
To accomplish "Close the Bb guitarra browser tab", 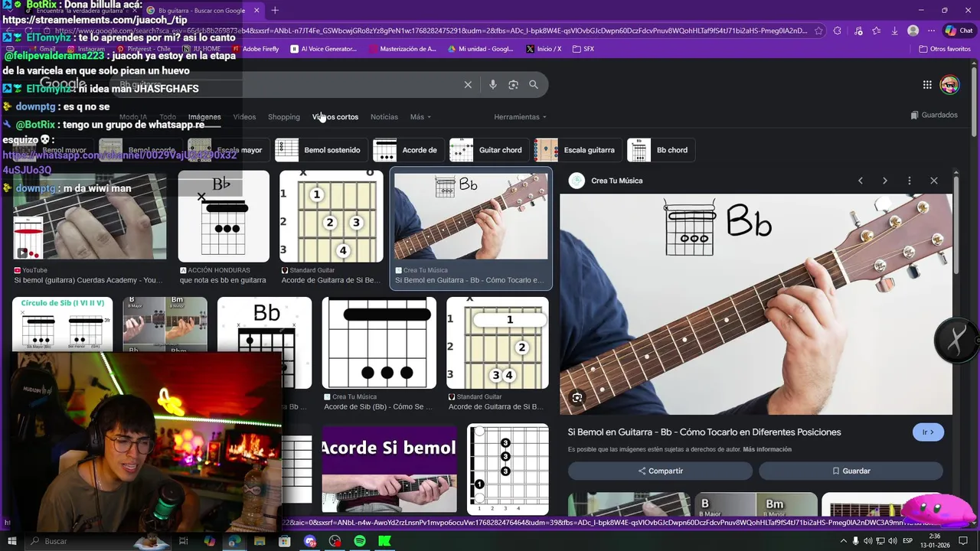I will click(x=256, y=10).
